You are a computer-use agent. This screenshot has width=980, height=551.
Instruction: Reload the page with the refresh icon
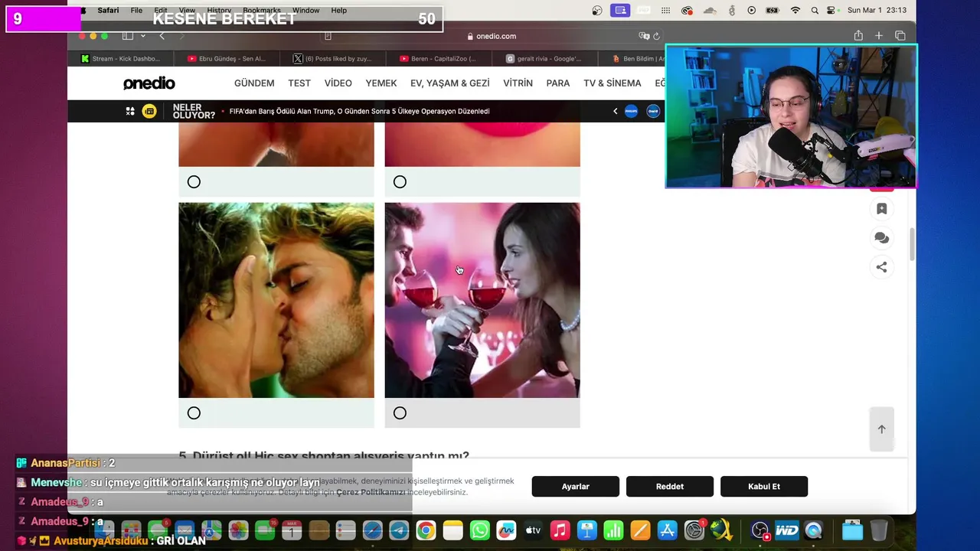pyautogui.click(x=656, y=36)
